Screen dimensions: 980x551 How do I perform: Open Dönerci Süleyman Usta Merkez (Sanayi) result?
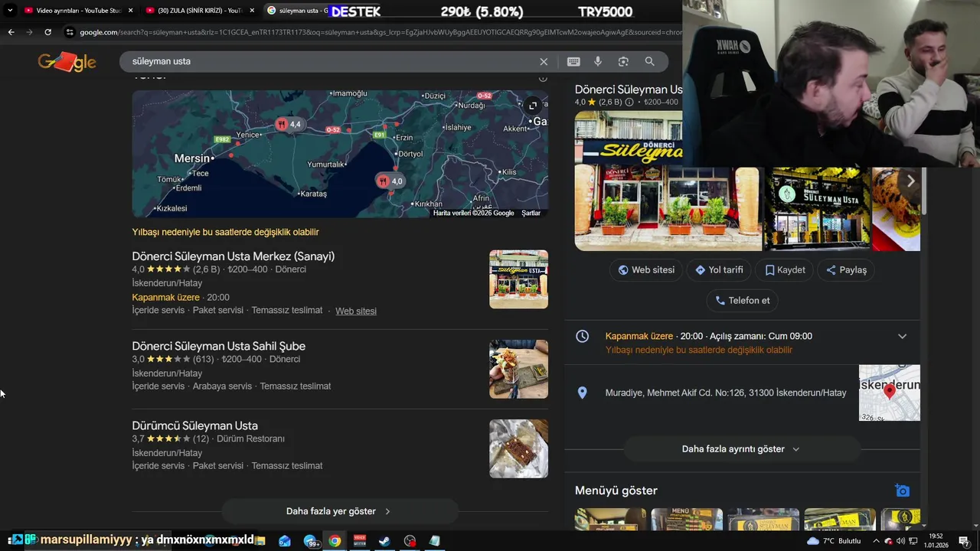pyautogui.click(x=233, y=256)
